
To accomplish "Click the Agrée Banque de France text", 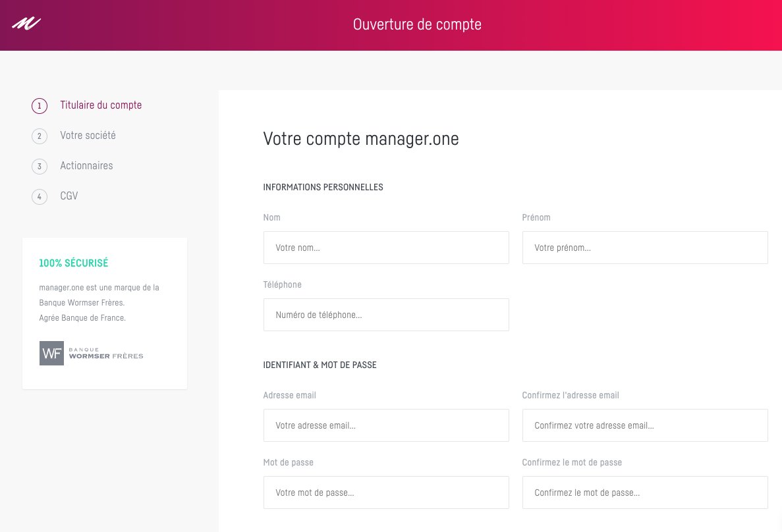I will point(82,317).
